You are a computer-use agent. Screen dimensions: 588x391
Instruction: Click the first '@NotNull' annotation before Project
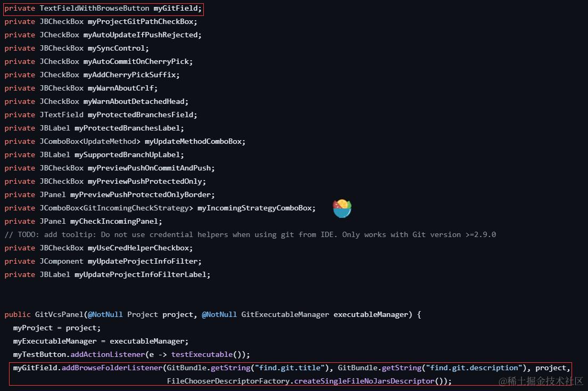[105, 314]
